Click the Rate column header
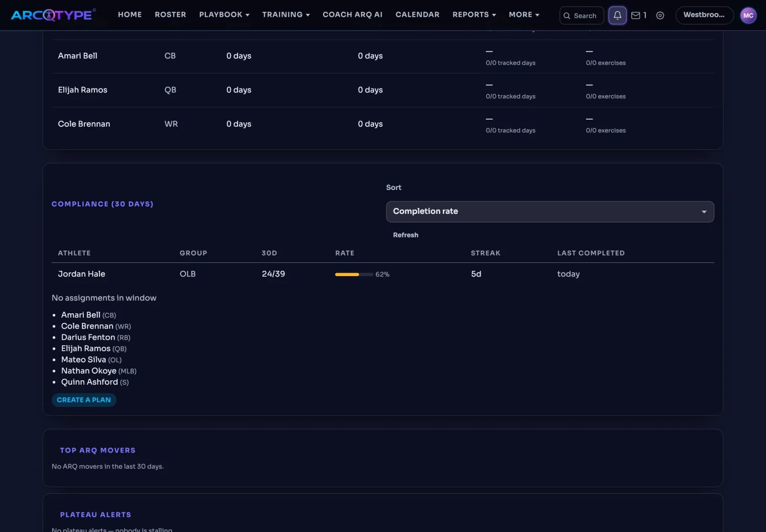This screenshot has height=532, width=766. pyautogui.click(x=345, y=253)
